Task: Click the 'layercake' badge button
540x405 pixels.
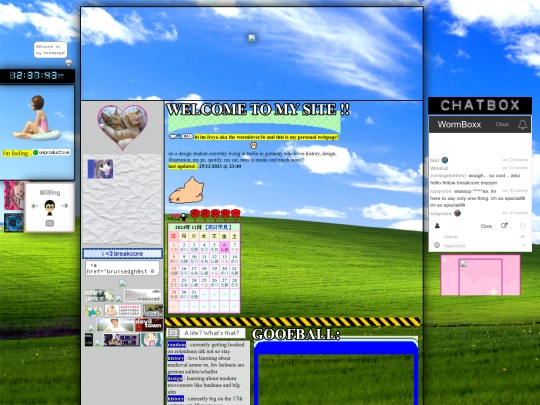Action: (x=123, y=310)
